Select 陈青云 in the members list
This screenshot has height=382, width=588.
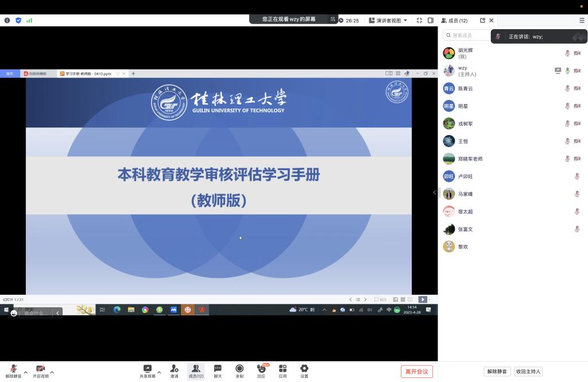(x=465, y=88)
